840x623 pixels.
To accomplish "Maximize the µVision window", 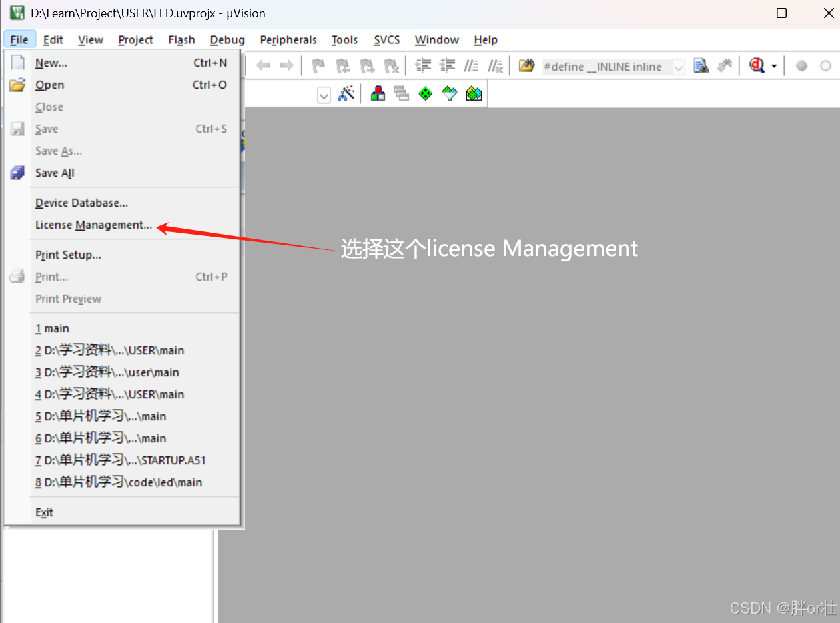I will [x=782, y=13].
